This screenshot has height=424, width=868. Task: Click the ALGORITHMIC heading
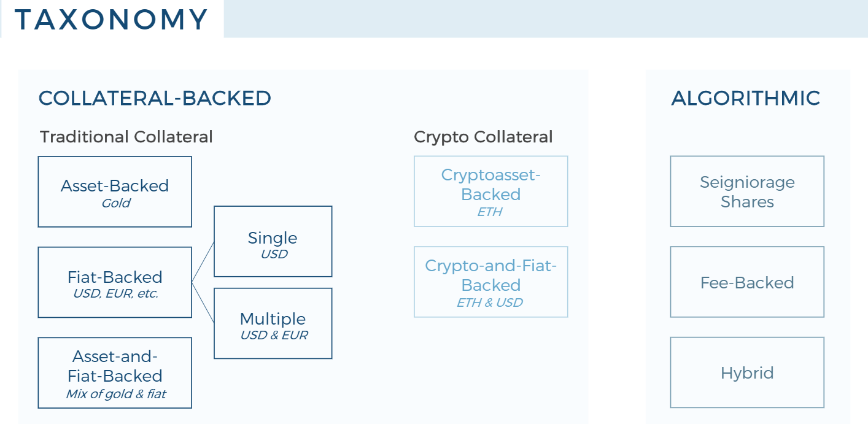pyautogui.click(x=746, y=98)
